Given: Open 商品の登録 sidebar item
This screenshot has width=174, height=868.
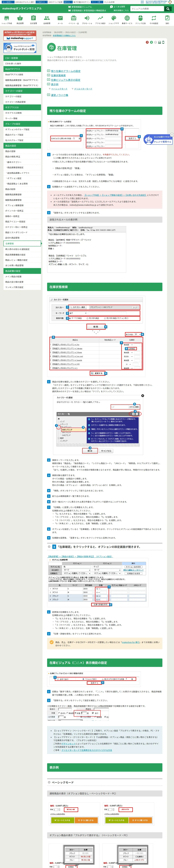Looking at the screenshot, I should click(x=22, y=151).
